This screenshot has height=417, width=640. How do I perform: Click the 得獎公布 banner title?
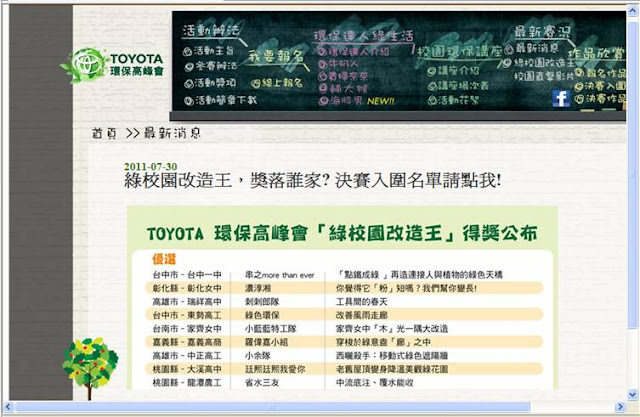point(342,234)
